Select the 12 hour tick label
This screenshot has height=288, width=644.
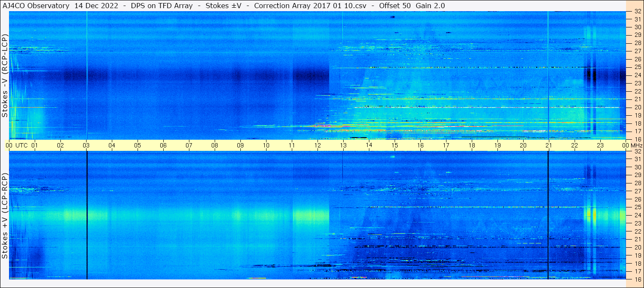click(x=318, y=145)
